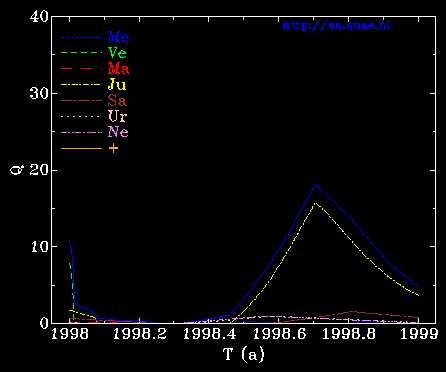The width and height of the screenshot is (446, 372).
Task: Click the solid orange + legend line
Action: (x=81, y=148)
